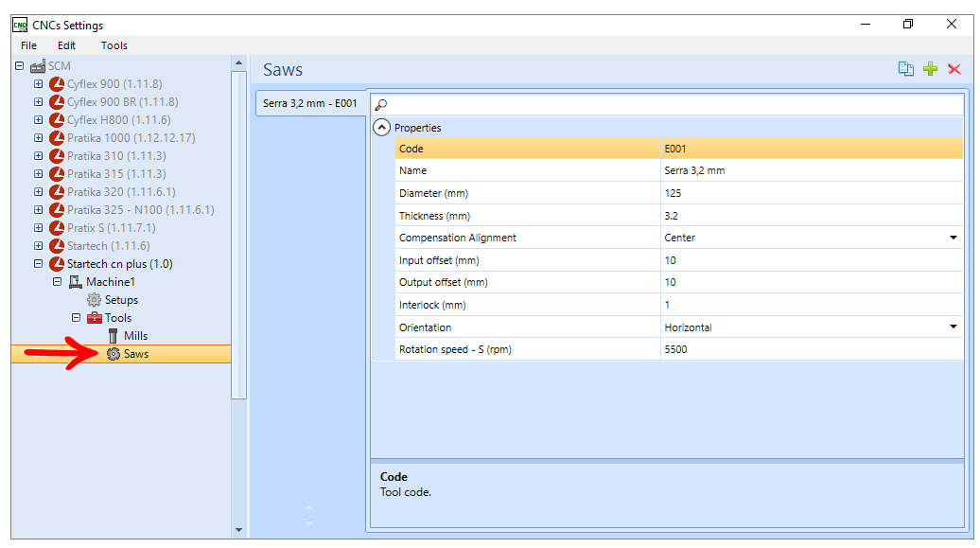The width and height of the screenshot is (980, 548).
Task: Click the copy saw icon in Saws header
Action: 905,69
